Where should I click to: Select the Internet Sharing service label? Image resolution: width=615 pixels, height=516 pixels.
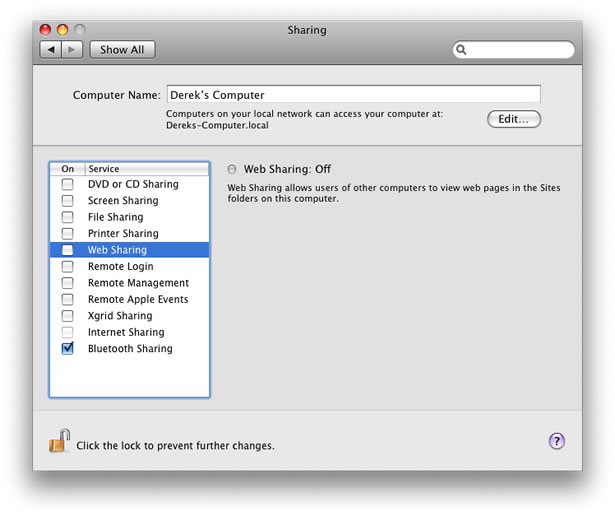[126, 332]
